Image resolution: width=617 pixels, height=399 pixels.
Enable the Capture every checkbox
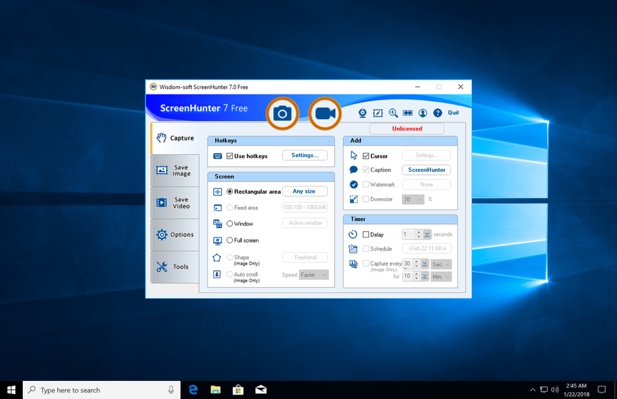366,263
